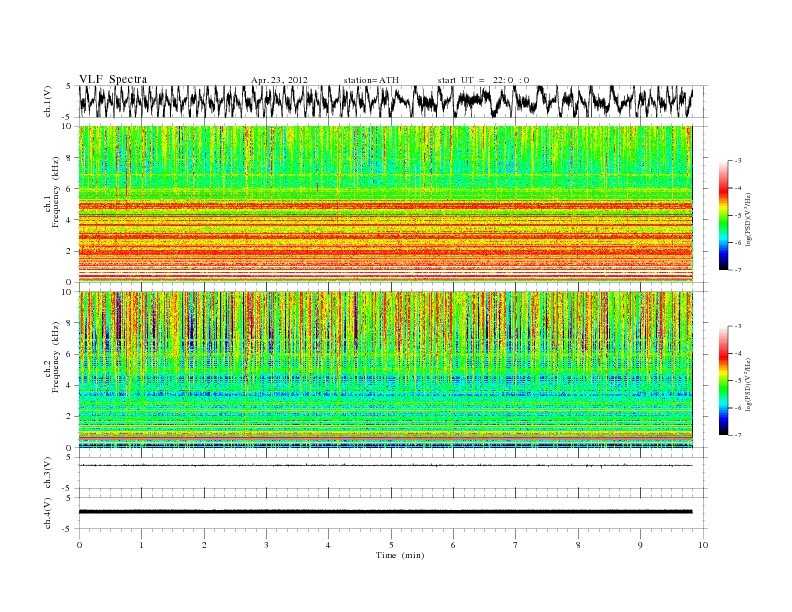Screen dimensions: 792x612
Task: Click the thick ch.4 voltage trace
Action: click(385, 512)
